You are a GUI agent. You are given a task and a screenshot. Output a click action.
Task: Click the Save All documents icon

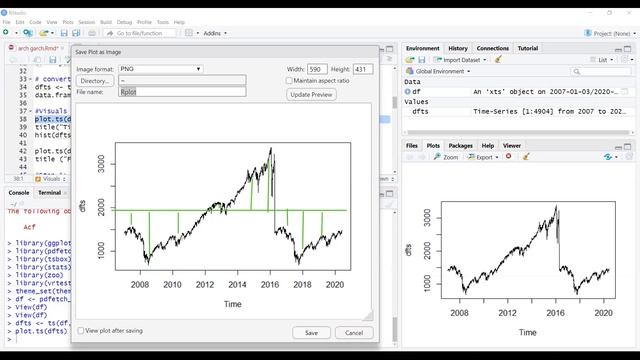(x=76, y=33)
